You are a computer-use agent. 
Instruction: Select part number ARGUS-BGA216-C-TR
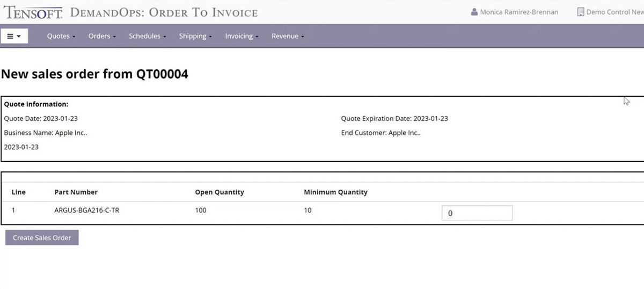click(x=87, y=210)
